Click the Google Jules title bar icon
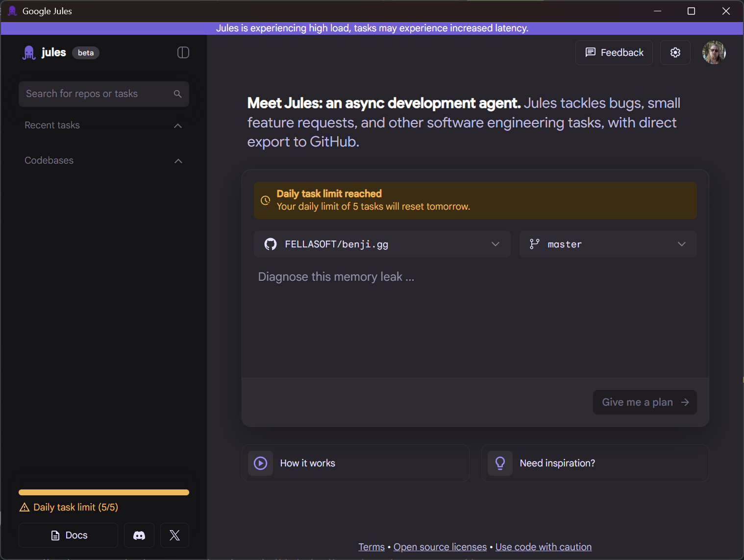Image resolution: width=744 pixels, height=560 pixels. click(x=12, y=11)
